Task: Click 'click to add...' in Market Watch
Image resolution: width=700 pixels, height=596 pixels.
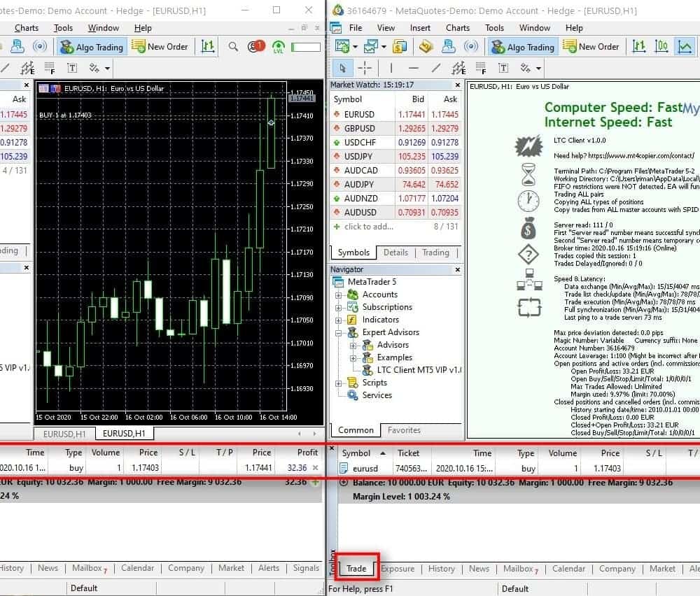Action: 369,227
